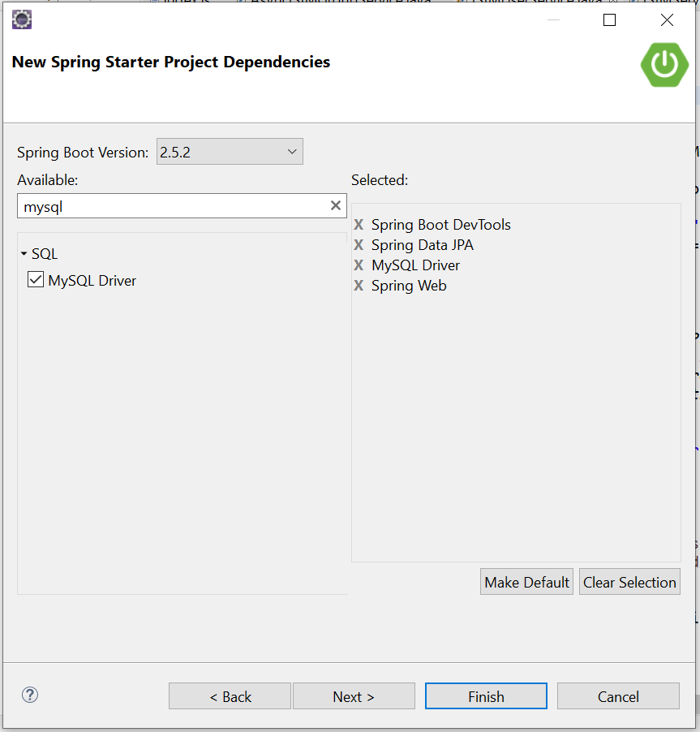Image resolution: width=700 pixels, height=732 pixels.
Task: Click Clear Selection button
Action: (629, 582)
